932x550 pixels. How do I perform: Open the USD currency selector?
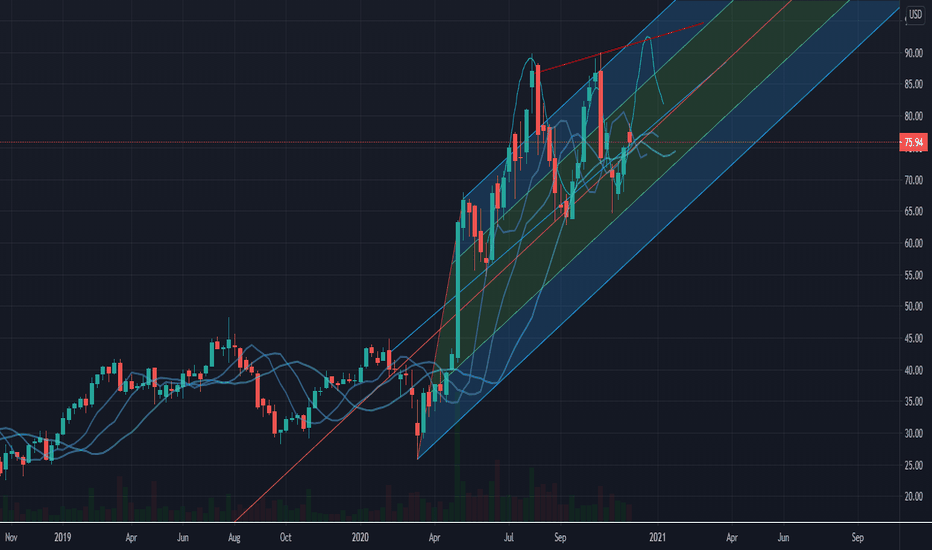pos(915,14)
